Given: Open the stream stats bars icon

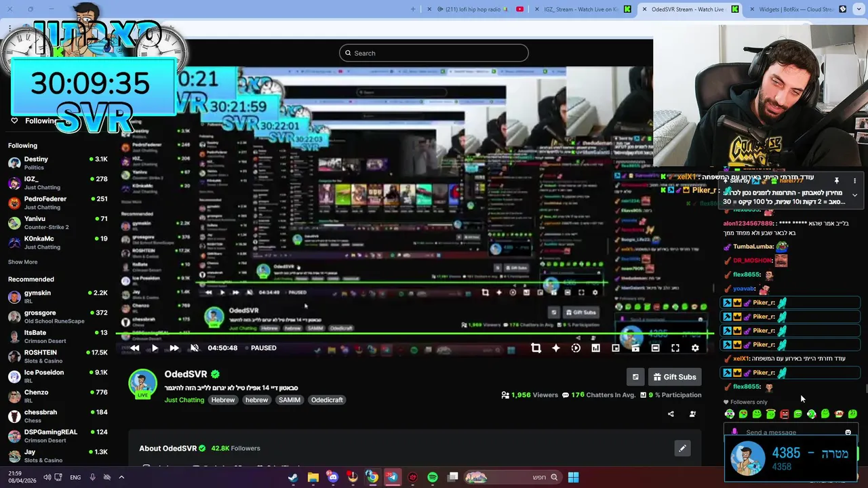Looking at the screenshot, I should (595, 348).
